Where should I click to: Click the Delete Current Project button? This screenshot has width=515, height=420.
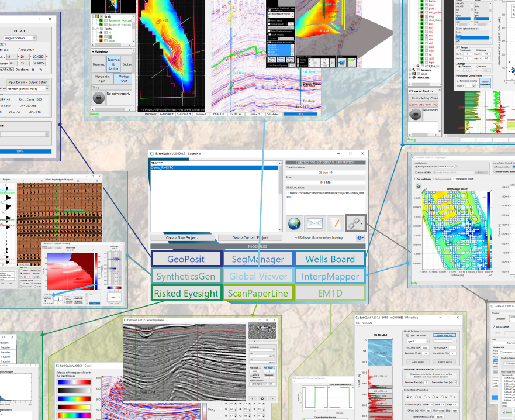tap(251, 238)
